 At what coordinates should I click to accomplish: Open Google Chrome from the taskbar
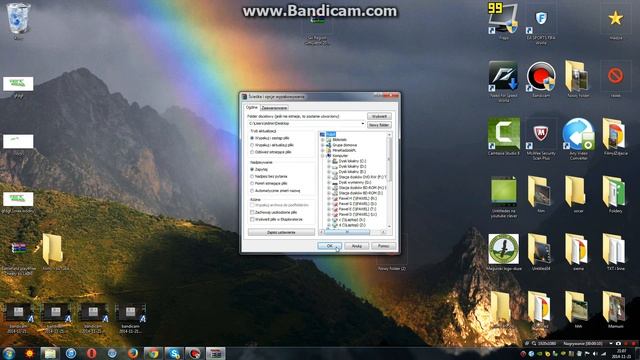click(x=153, y=353)
